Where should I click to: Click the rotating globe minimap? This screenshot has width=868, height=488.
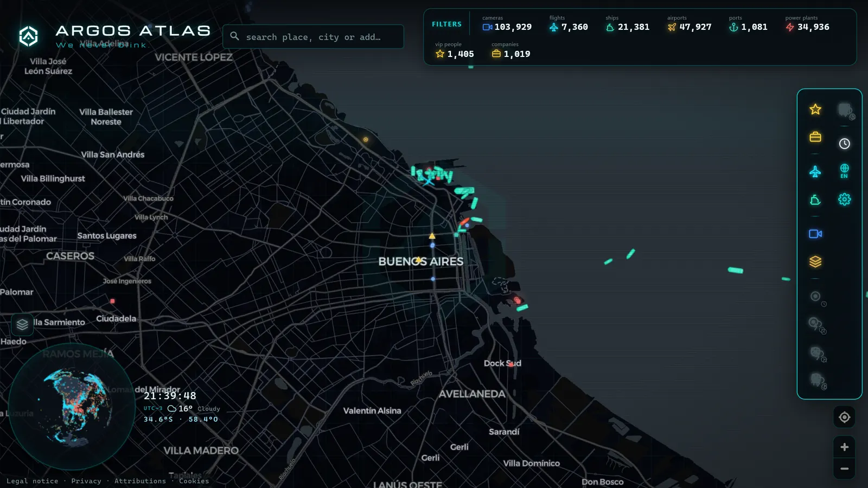[72, 407]
